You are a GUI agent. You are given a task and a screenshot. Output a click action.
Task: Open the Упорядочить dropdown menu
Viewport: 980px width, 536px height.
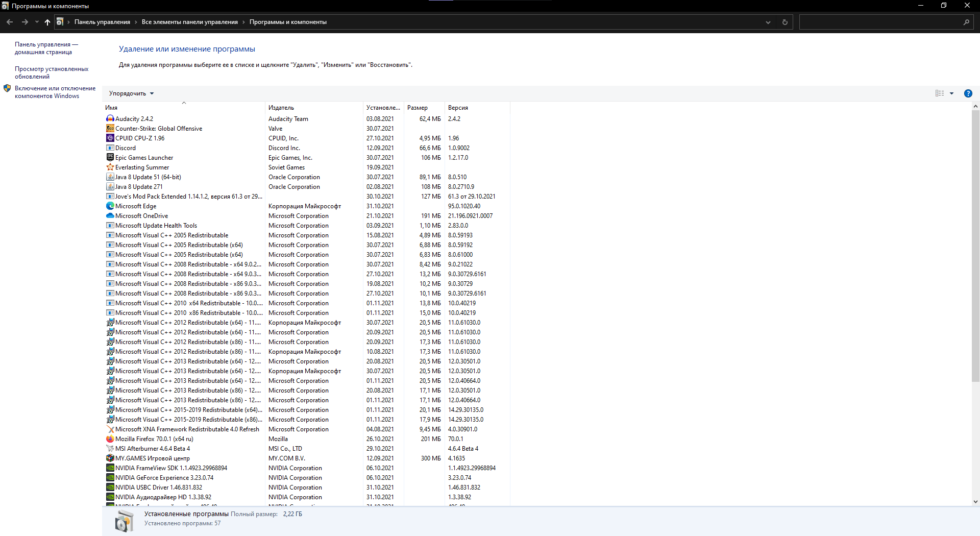coord(131,93)
